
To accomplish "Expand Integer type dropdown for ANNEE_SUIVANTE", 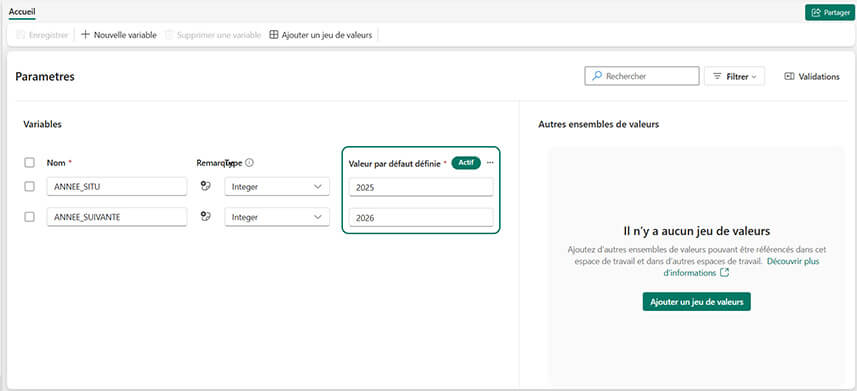I will click(x=277, y=217).
